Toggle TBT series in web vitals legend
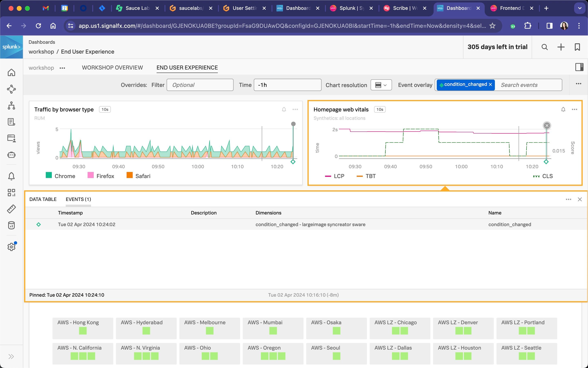 [366, 176]
